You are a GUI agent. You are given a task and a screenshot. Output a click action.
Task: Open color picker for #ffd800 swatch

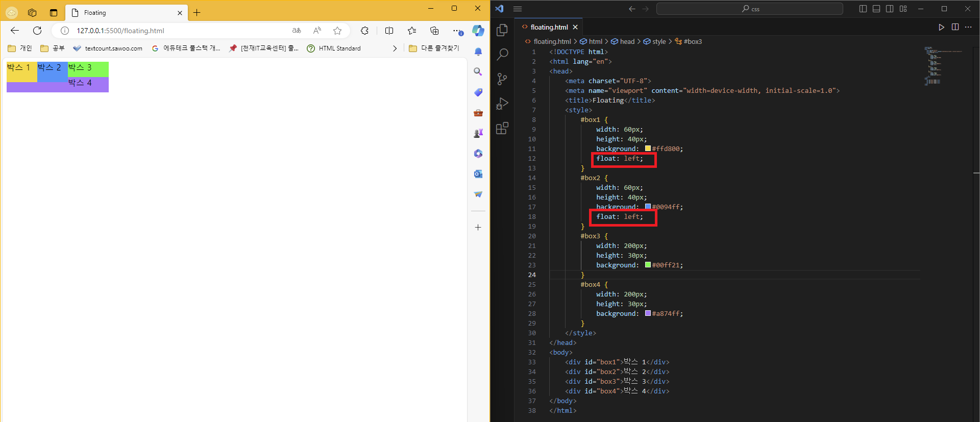pyautogui.click(x=648, y=148)
